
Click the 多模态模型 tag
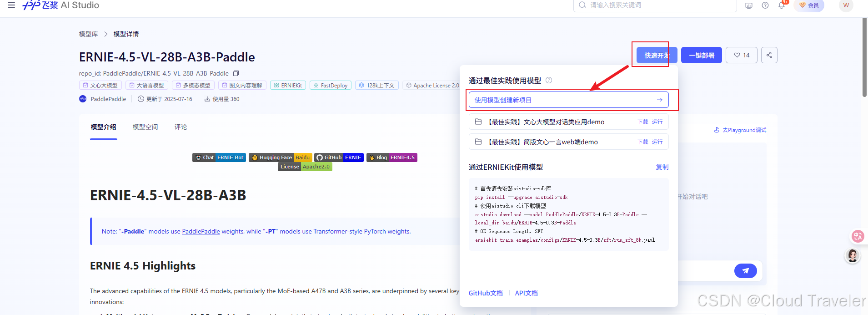tap(193, 85)
